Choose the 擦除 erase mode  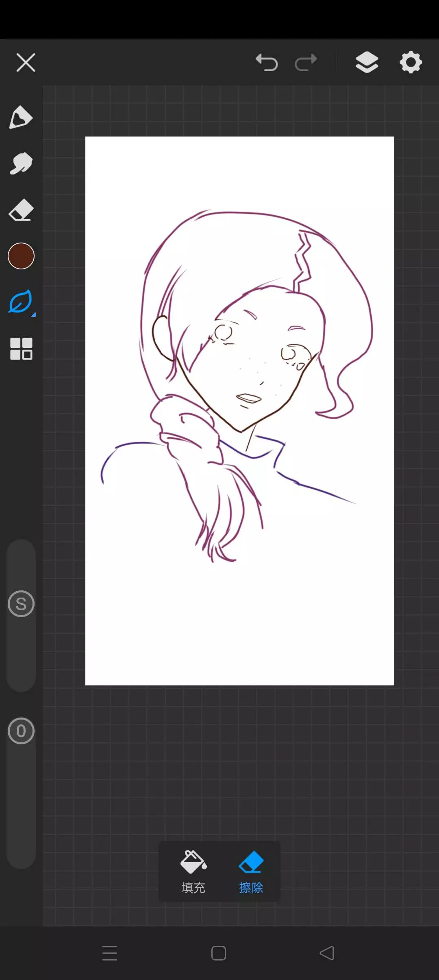click(251, 872)
